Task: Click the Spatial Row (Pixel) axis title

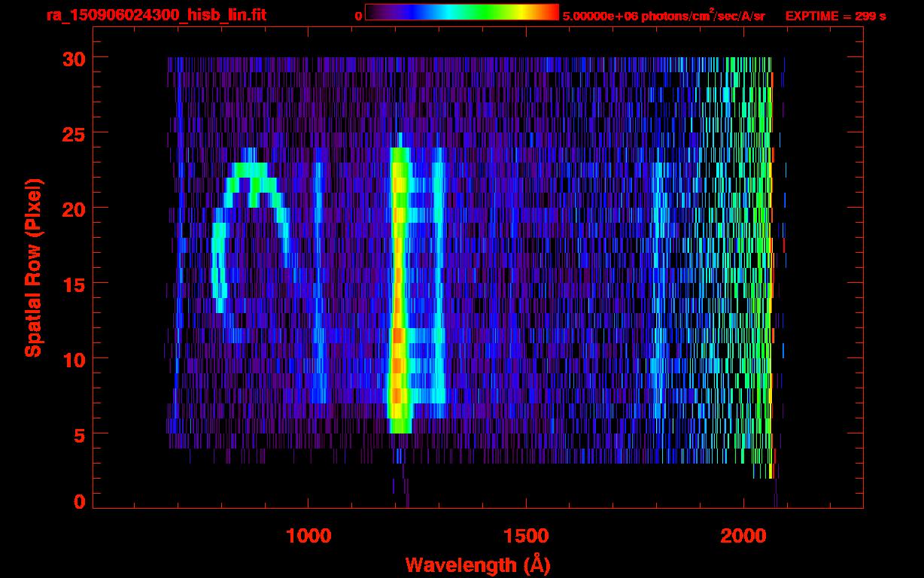Action: point(33,267)
